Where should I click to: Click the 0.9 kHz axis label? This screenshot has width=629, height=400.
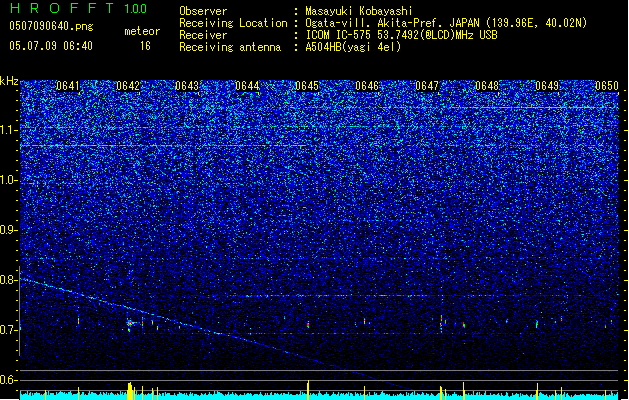click(x=9, y=230)
